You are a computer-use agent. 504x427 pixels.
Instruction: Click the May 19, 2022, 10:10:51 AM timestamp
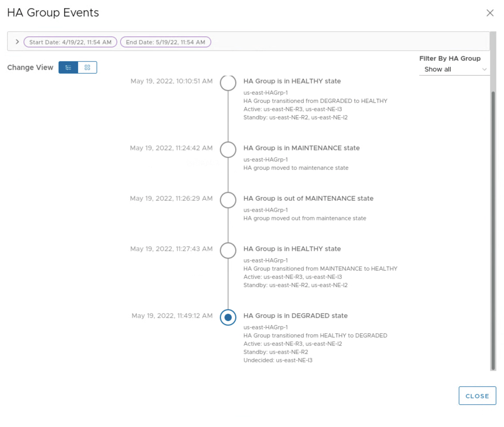click(171, 81)
